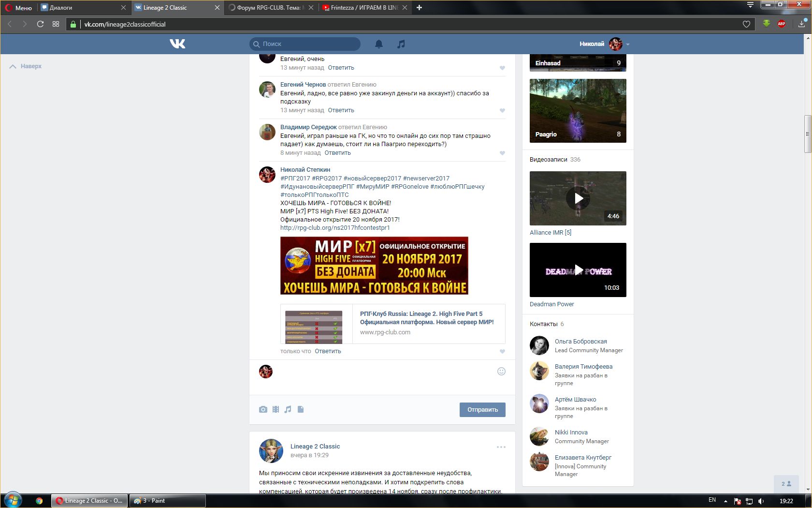This screenshot has width=812, height=508.
Task: Like the 'Евгений, очень' comment
Action: 502,68
